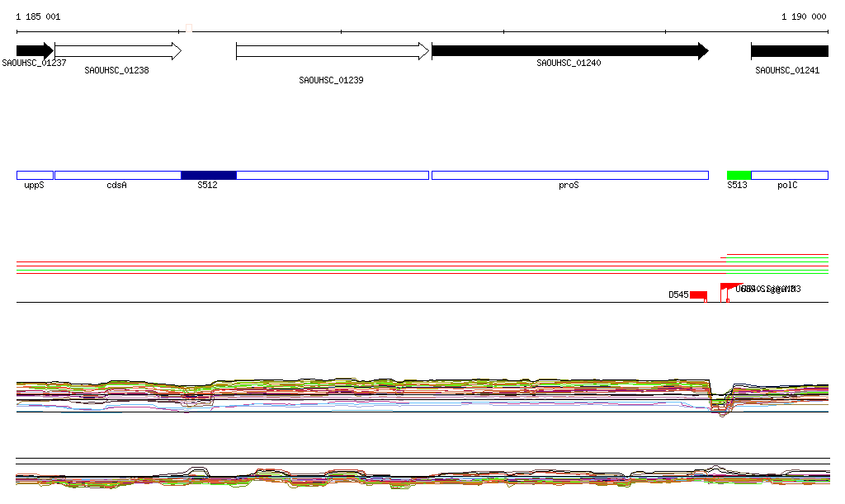Click the SAOUHSC_01241 black gene block

(x=789, y=51)
